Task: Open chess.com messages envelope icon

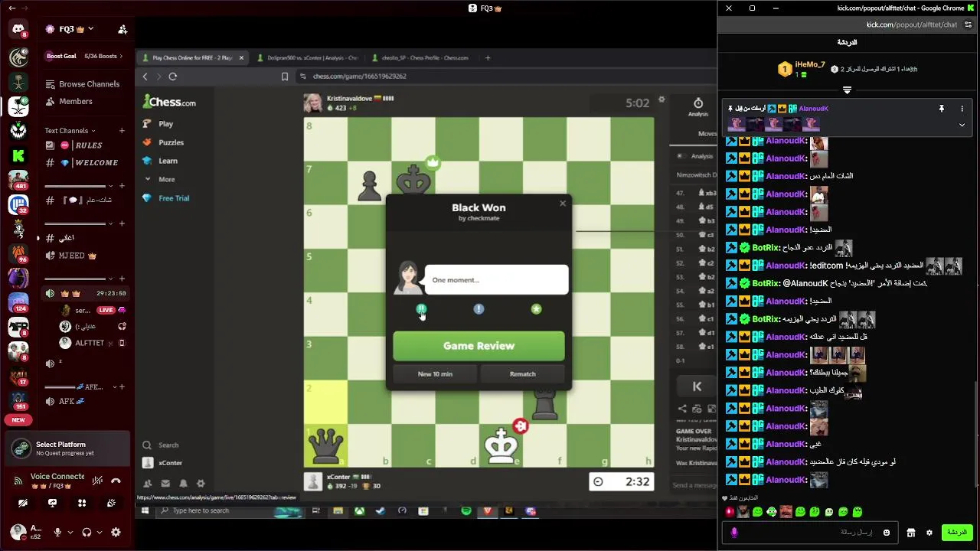Action: pos(165,484)
